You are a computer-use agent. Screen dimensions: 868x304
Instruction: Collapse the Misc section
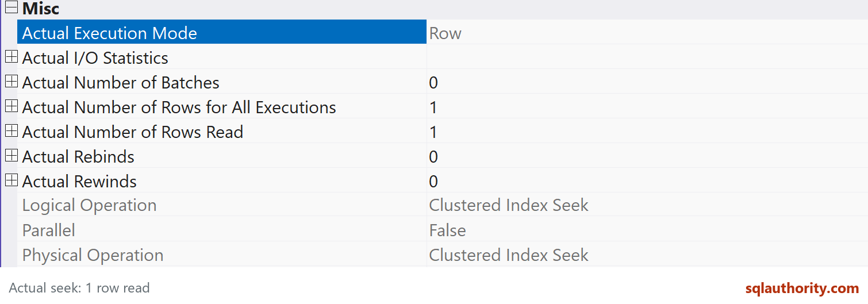pyautogui.click(x=11, y=8)
